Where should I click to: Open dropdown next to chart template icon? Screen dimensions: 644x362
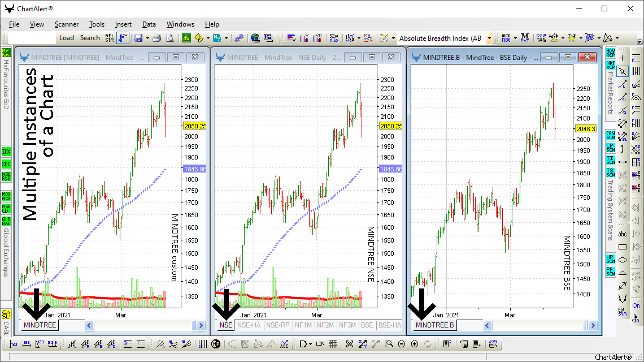click(393, 38)
